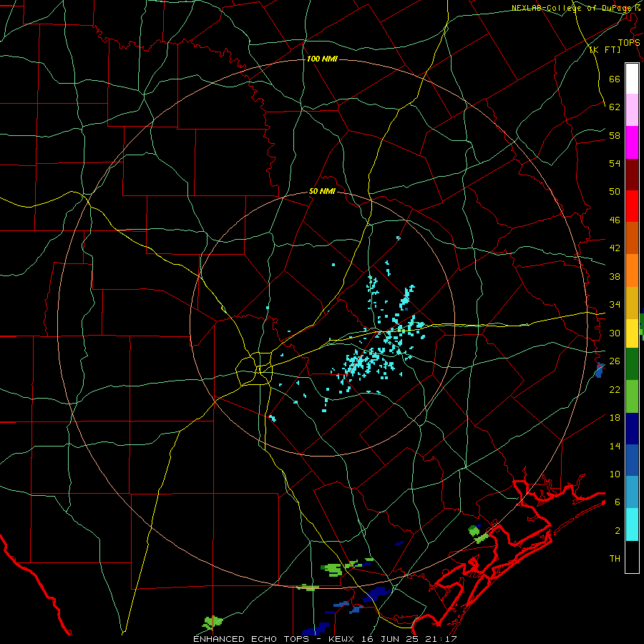Click the legend value 66

pyautogui.click(x=615, y=79)
